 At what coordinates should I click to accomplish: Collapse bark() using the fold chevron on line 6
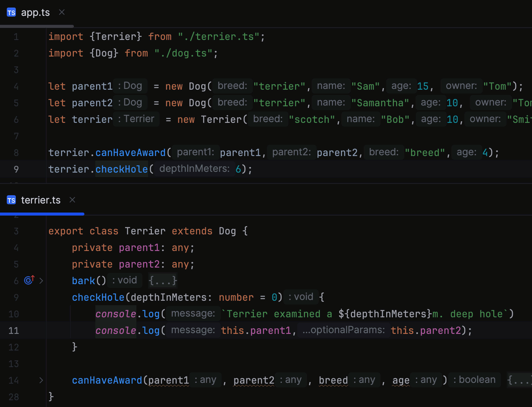click(x=41, y=280)
